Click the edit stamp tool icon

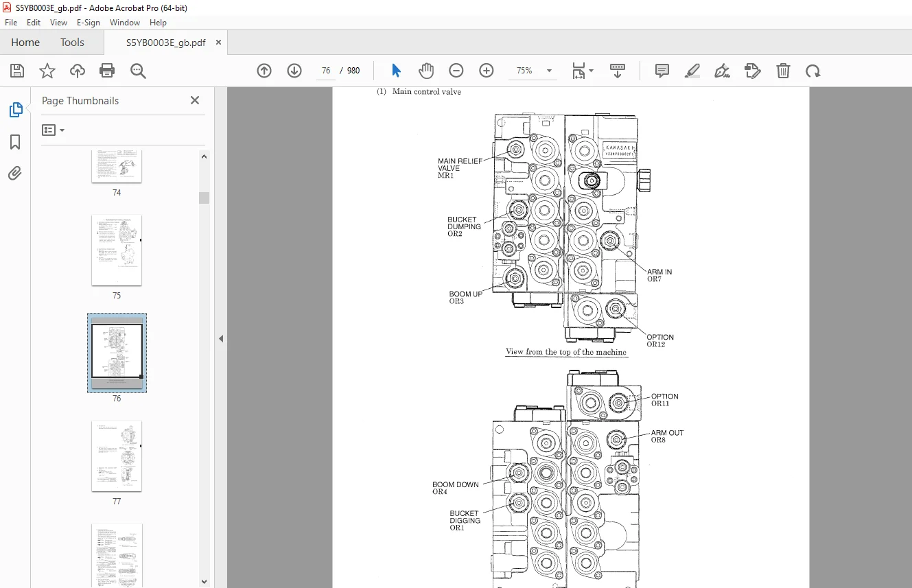[x=753, y=71]
